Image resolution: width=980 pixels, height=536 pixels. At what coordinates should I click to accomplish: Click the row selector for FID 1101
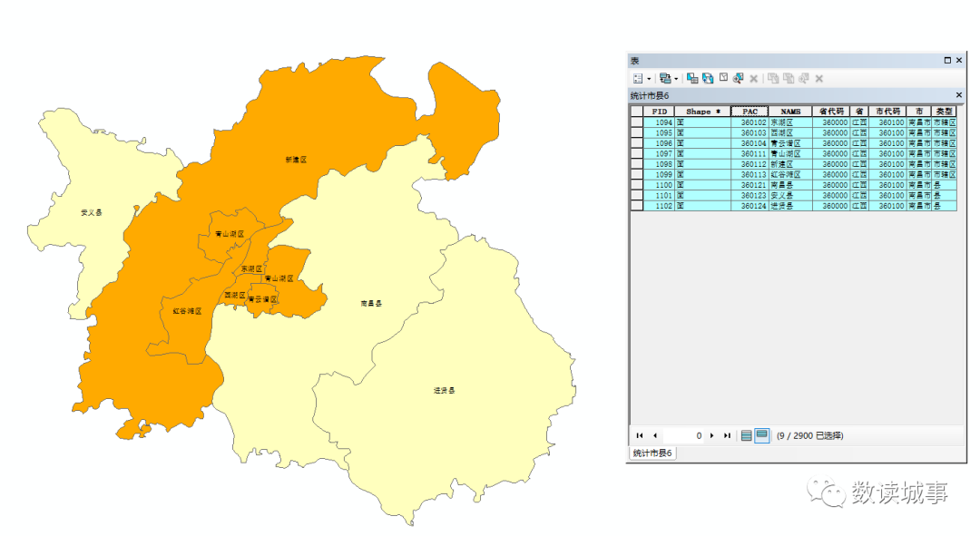coord(637,196)
